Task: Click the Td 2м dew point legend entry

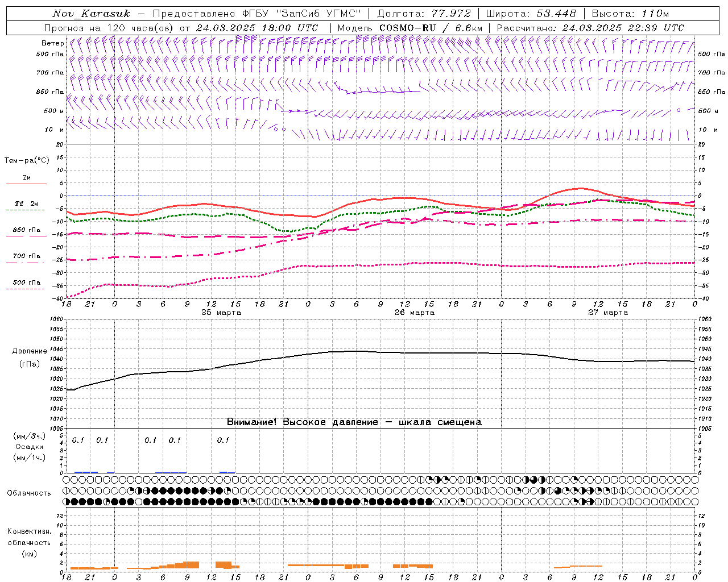Action: [26, 203]
